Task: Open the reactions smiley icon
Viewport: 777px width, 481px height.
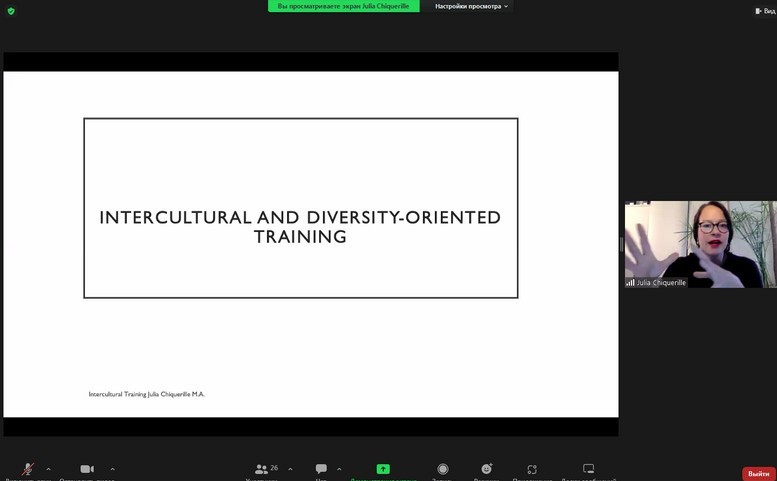Action: tap(487, 468)
